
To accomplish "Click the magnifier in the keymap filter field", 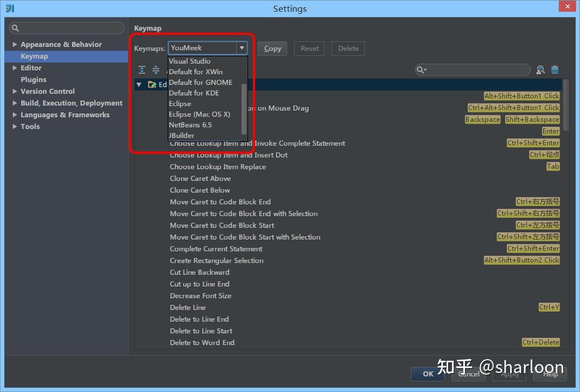I will coord(420,69).
